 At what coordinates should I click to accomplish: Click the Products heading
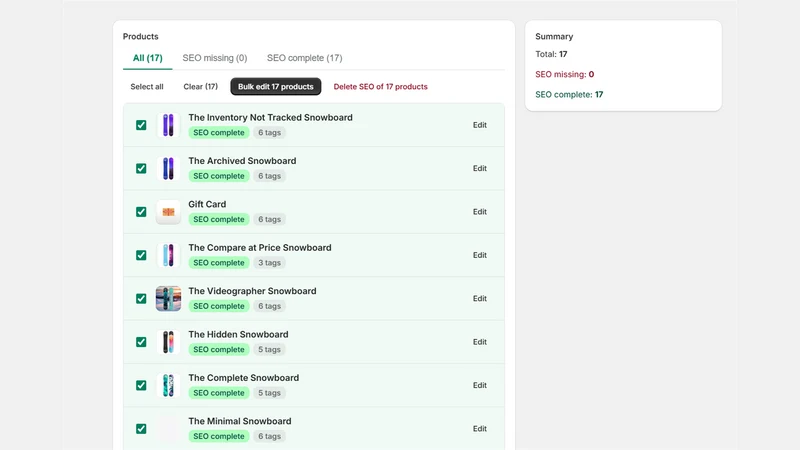pos(140,37)
